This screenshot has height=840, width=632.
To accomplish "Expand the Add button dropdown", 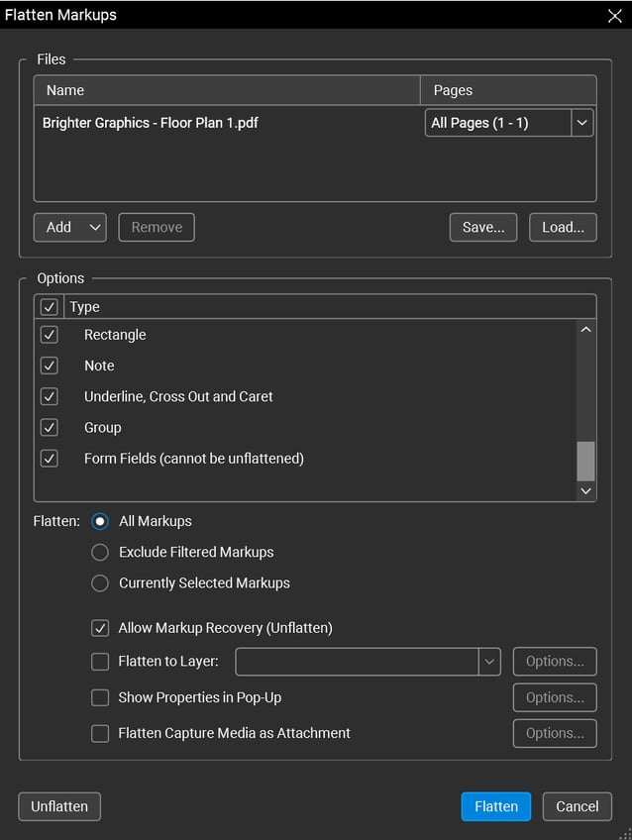I will pyautogui.click(x=89, y=227).
